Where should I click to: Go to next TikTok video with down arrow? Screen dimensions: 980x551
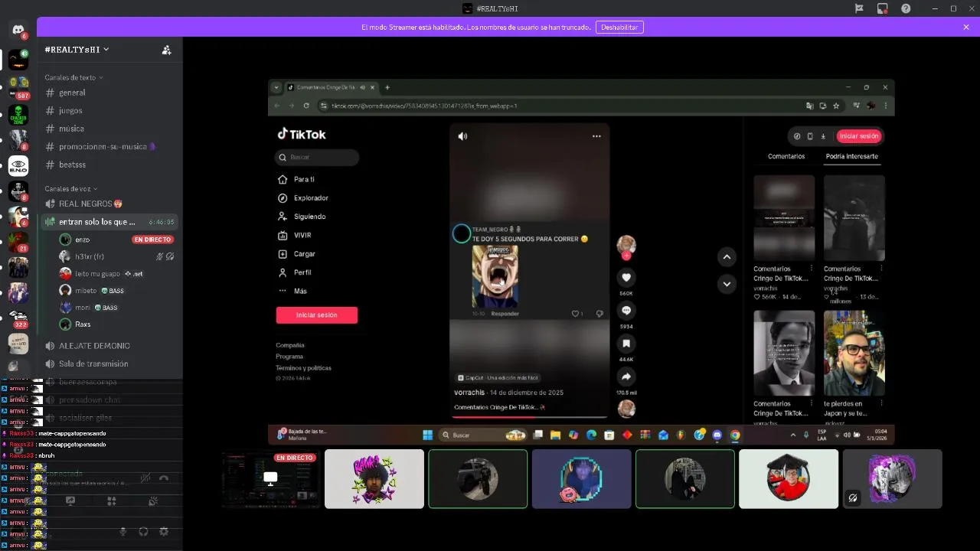pos(727,284)
